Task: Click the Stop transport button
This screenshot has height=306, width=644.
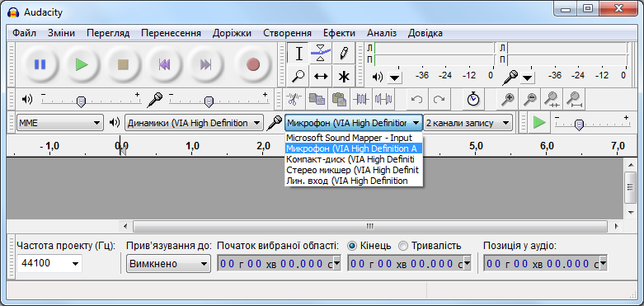Action: click(123, 64)
